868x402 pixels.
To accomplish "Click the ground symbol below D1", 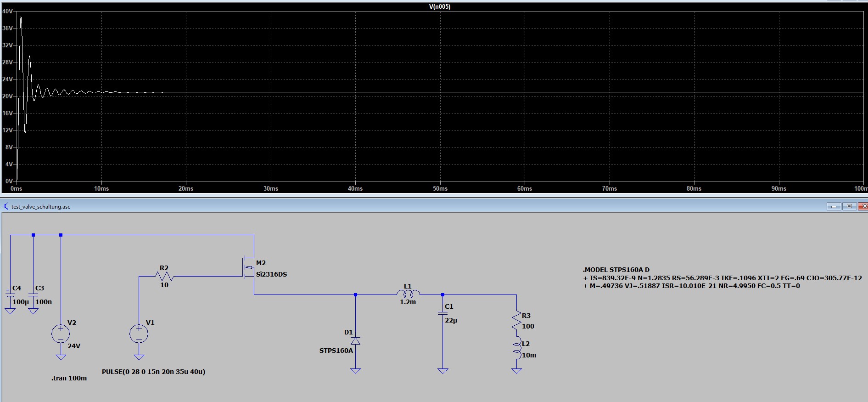I will point(355,371).
